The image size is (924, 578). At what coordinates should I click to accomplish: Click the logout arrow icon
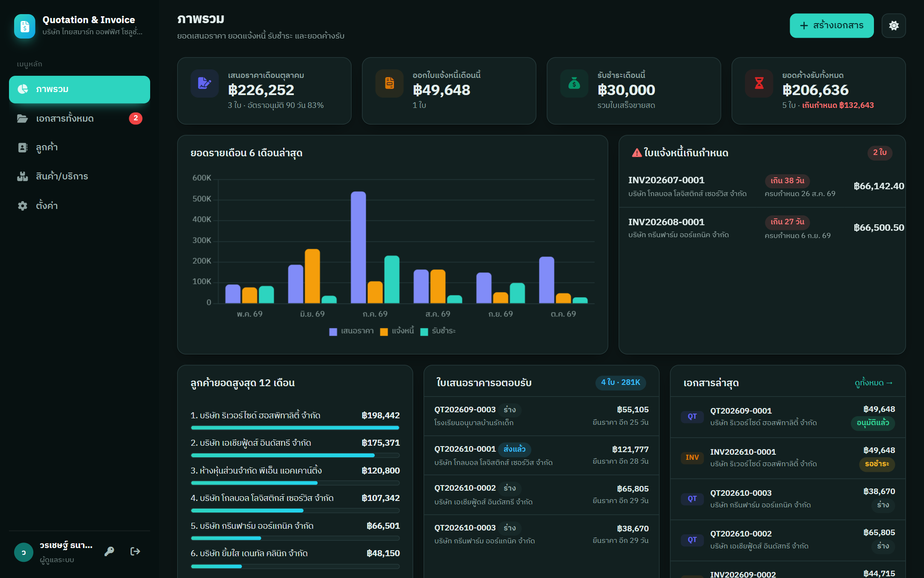pyautogui.click(x=135, y=551)
